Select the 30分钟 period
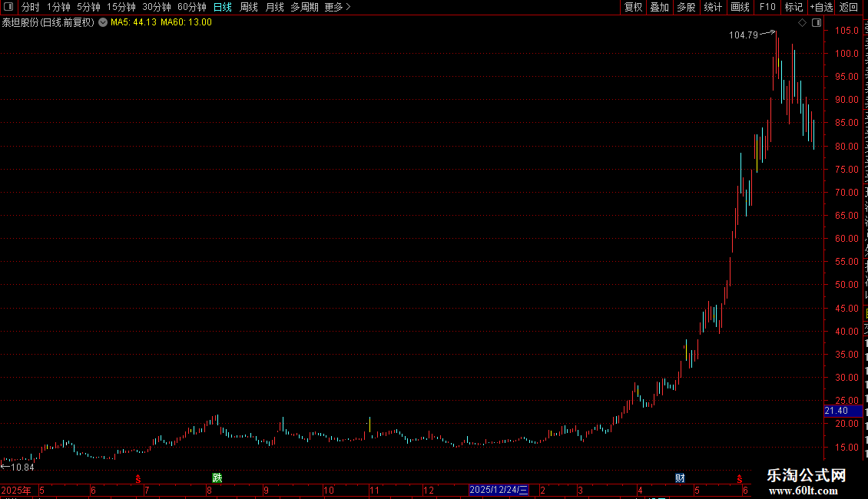The width and height of the screenshot is (868, 499). click(x=156, y=7)
